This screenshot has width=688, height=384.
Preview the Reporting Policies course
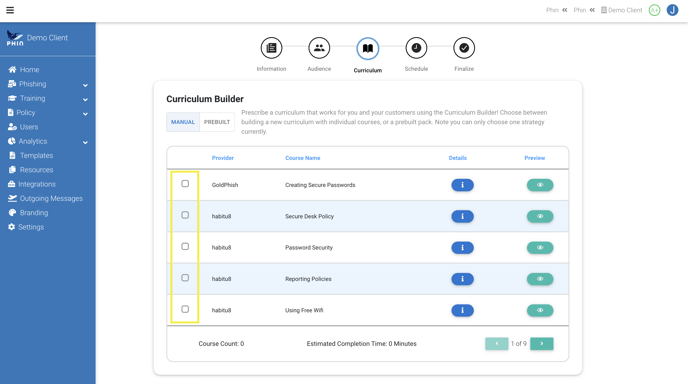(540, 279)
